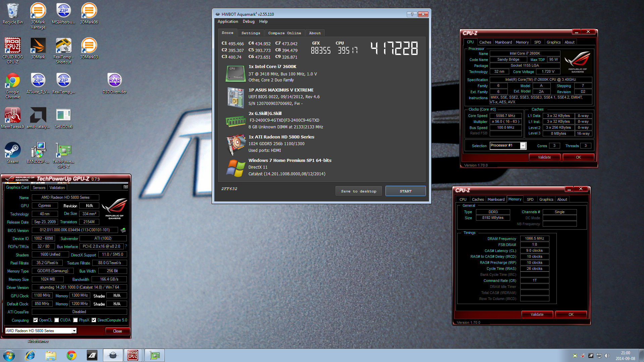Image resolution: width=644 pixels, height=362 pixels.
Task: Click the GPU-Z taskbar button
Action: (x=155, y=355)
